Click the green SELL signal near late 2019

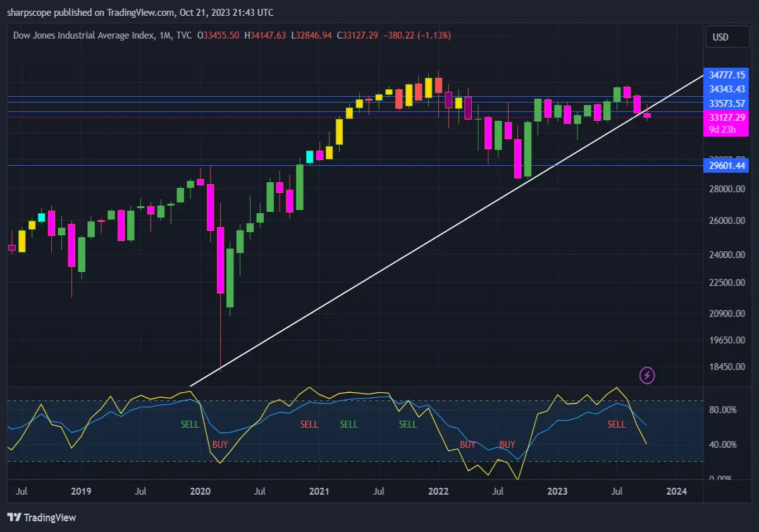click(190, 424)
